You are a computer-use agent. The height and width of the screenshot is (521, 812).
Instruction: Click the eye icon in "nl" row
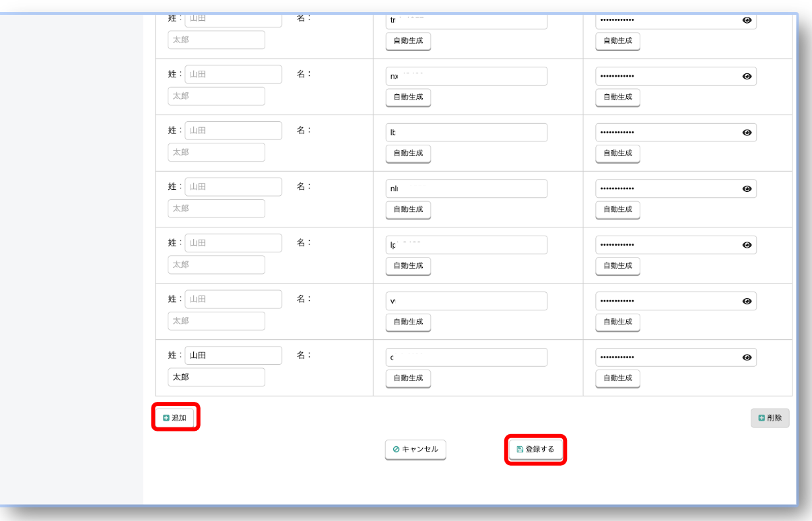click(746, 188)
